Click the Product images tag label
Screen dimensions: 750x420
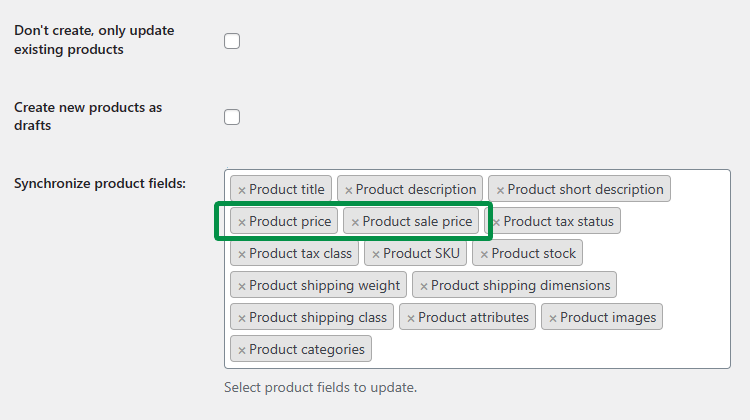click(x=608, y=318)
